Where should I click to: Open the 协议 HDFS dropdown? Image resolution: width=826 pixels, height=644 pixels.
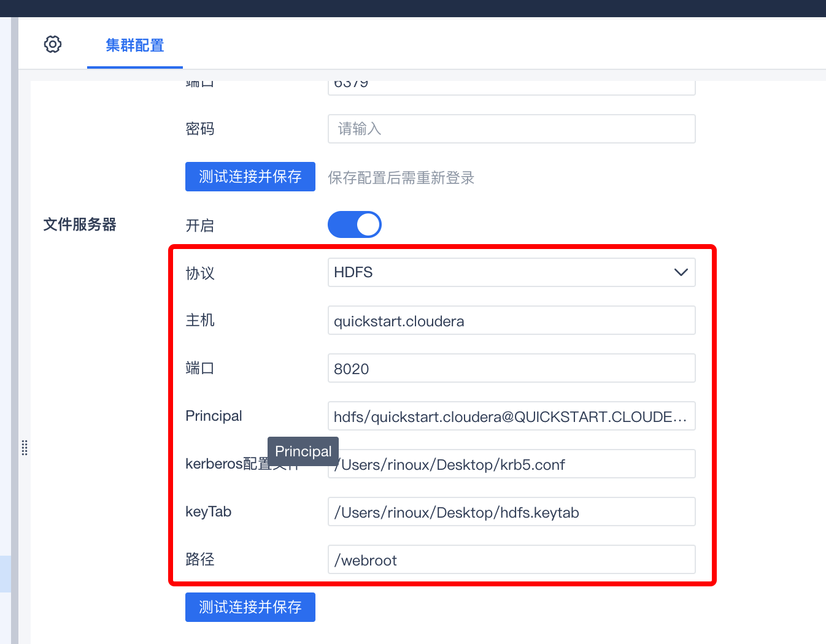click(511, 272)
